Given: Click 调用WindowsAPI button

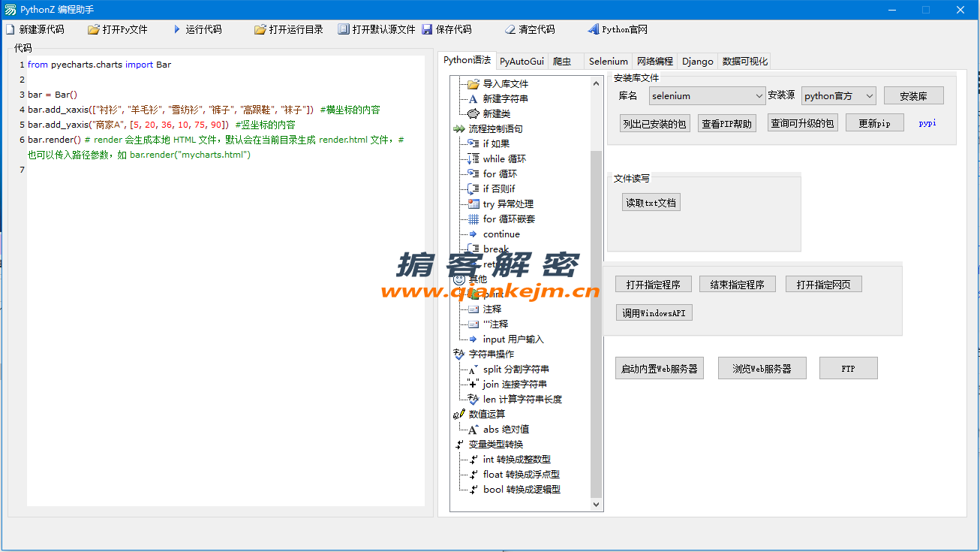Looking at the screenshot, I should (x=654, y=313).
